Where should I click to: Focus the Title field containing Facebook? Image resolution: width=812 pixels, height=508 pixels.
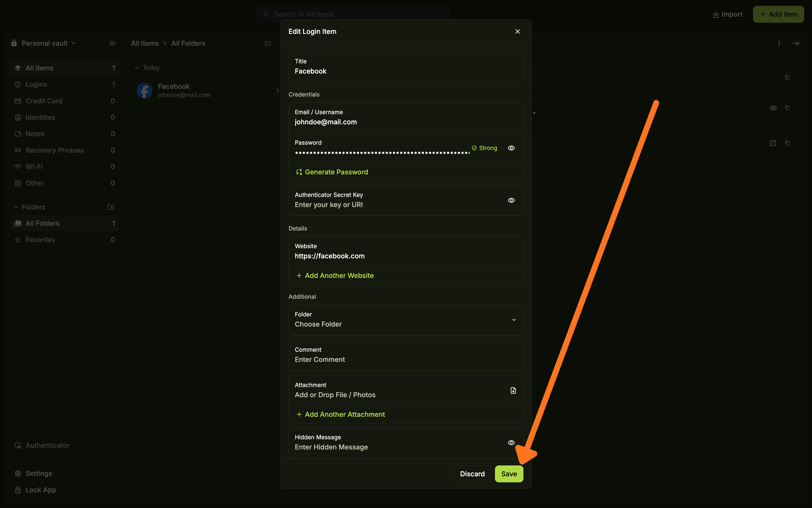[406, 67]
